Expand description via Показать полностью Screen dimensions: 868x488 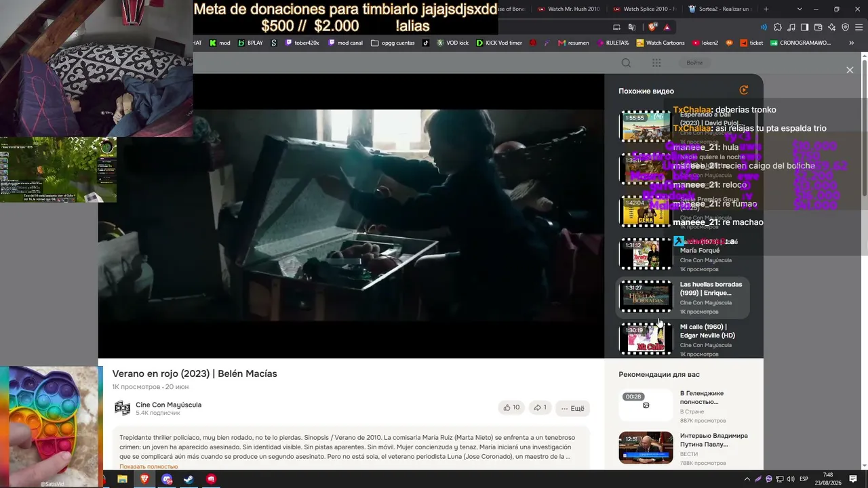click(149, 466)
